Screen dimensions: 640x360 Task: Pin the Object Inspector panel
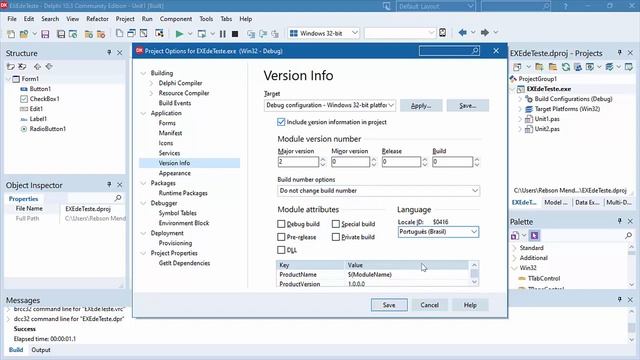tap(109, 185)
